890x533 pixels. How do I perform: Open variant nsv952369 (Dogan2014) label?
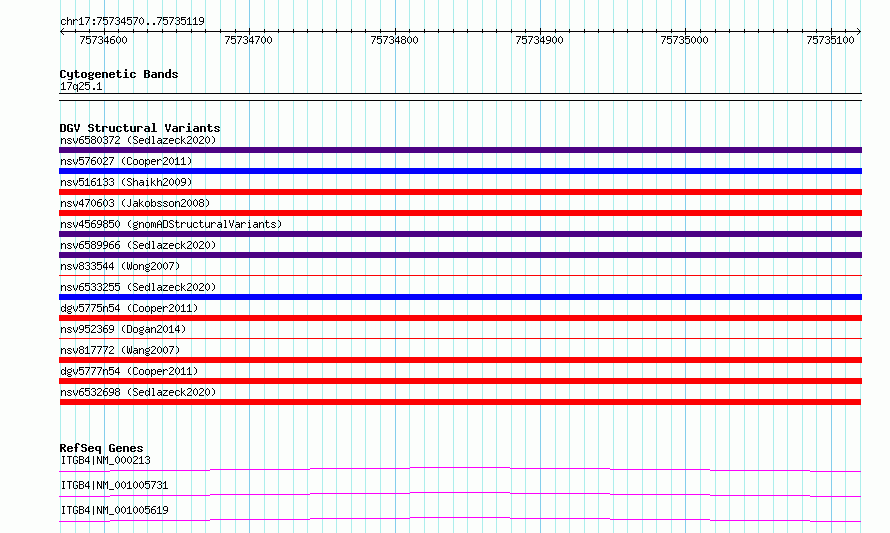tap(123, 329)
